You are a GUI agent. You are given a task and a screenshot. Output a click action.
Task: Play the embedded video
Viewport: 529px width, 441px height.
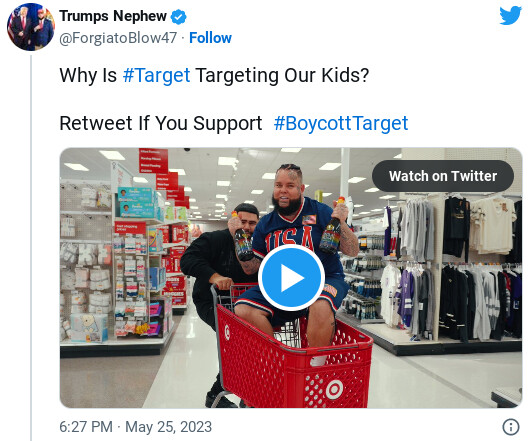[291, 278]
